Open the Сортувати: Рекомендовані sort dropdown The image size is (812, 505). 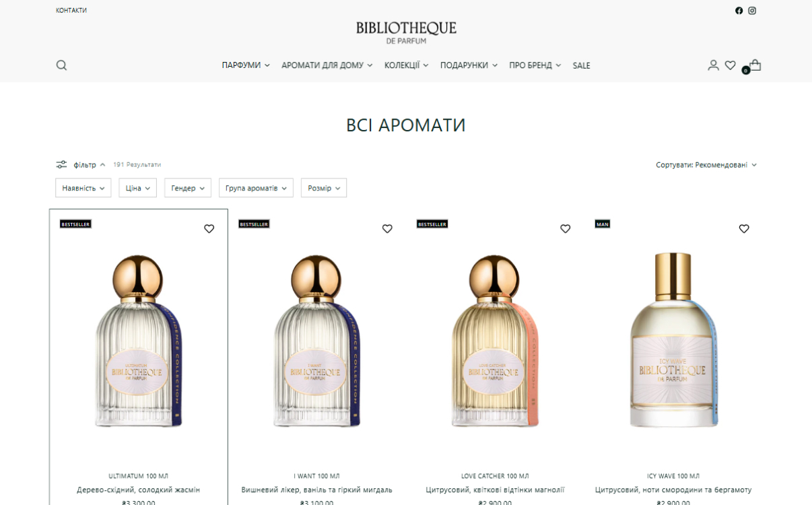pyautogui.click(x=706, y=165)
